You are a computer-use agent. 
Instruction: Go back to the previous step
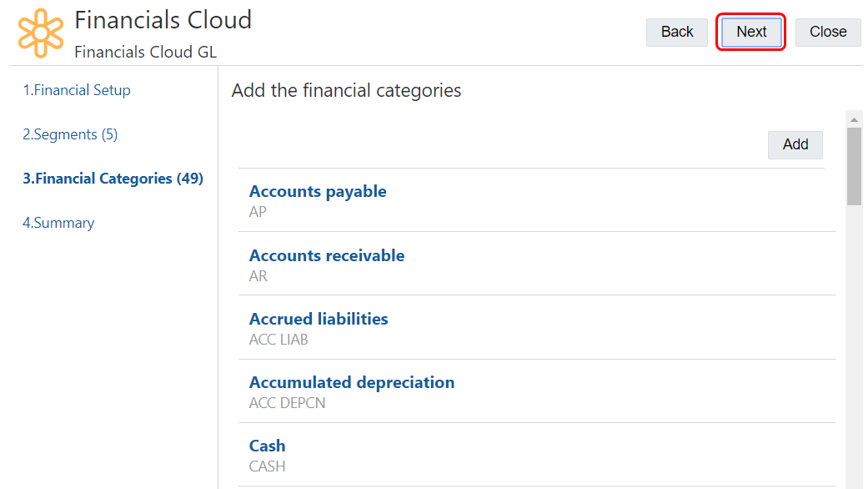click(676, 32)
